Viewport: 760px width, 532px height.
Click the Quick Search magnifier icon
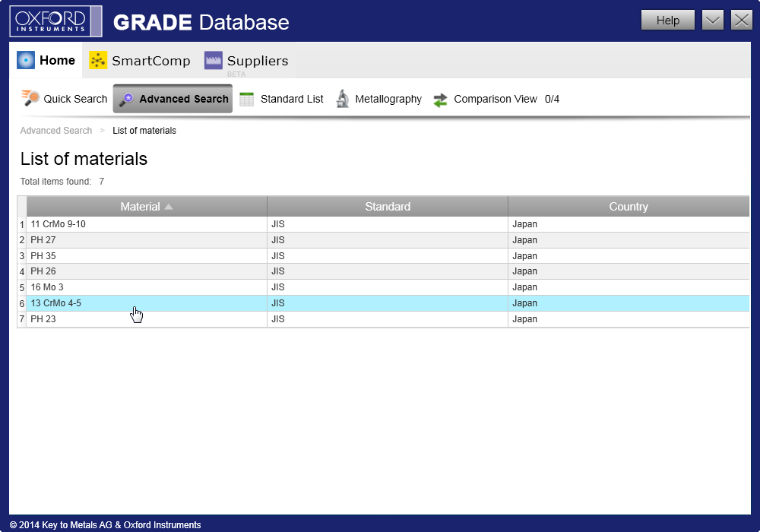[30, 98]
